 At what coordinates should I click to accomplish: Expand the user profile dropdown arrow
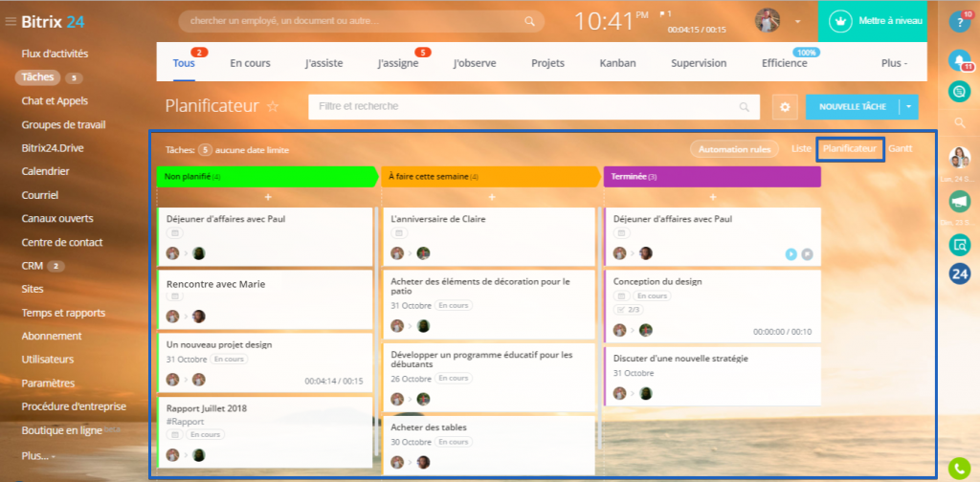797,21
